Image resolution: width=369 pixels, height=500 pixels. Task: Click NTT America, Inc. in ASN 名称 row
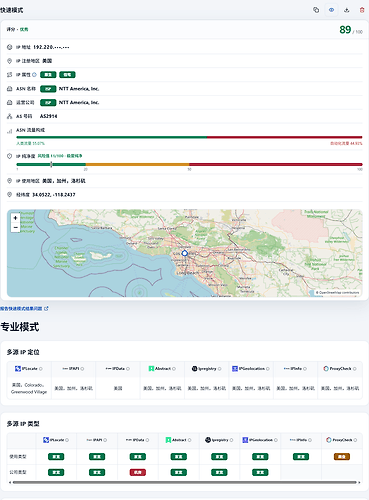[79, 89]
